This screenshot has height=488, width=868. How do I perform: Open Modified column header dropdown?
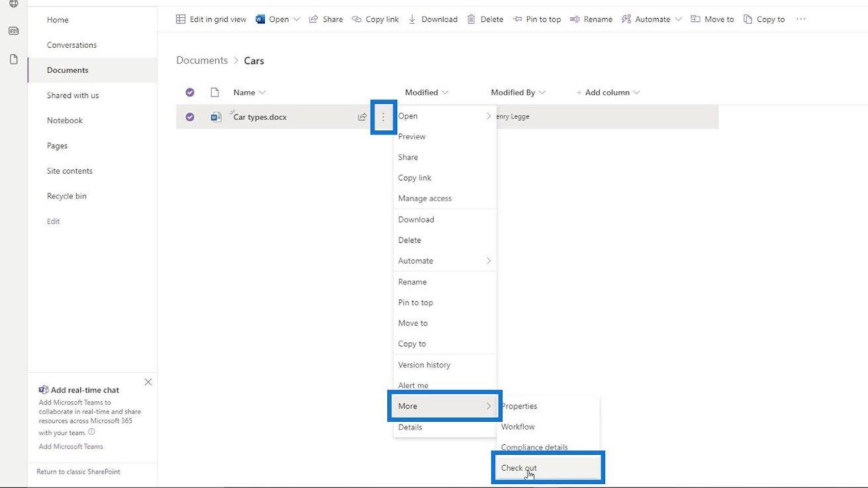(426, 92)
